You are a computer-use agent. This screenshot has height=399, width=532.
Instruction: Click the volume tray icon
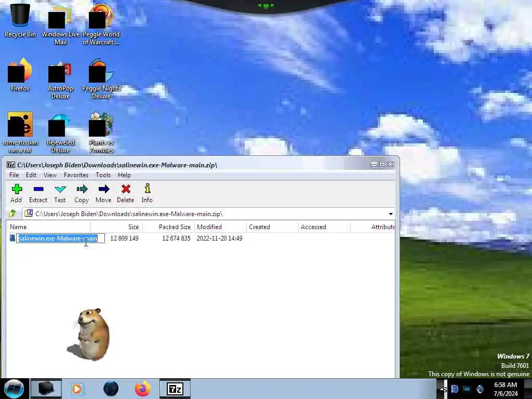click(x=480, y=389)
